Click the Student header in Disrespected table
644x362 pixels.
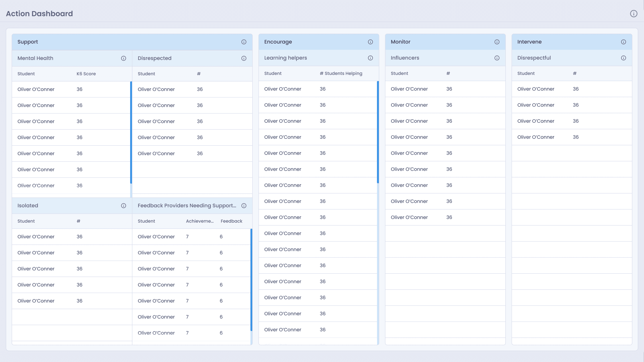[146, 74]
